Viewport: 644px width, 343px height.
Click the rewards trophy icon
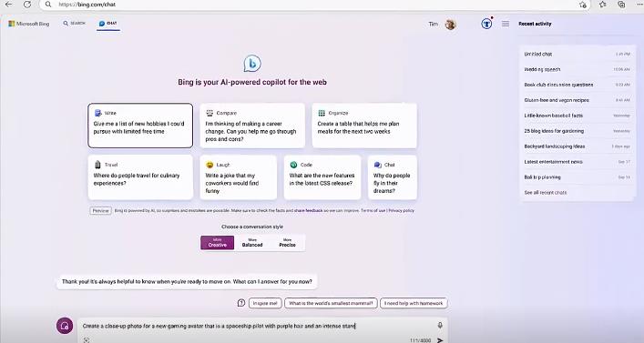point(486,24)
